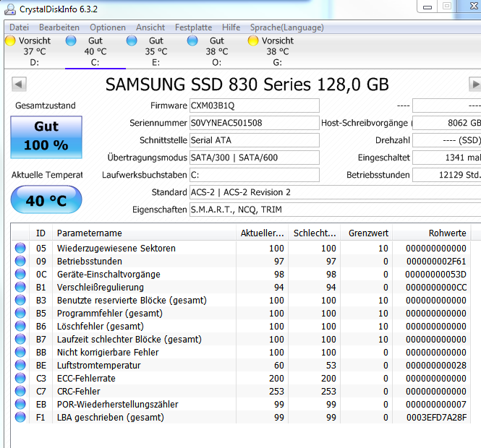Click the Seriennummer field S0VYNEAC501508
Image resolution: width=481 pixels, height=448 pixels.
(x=255, y=123)
